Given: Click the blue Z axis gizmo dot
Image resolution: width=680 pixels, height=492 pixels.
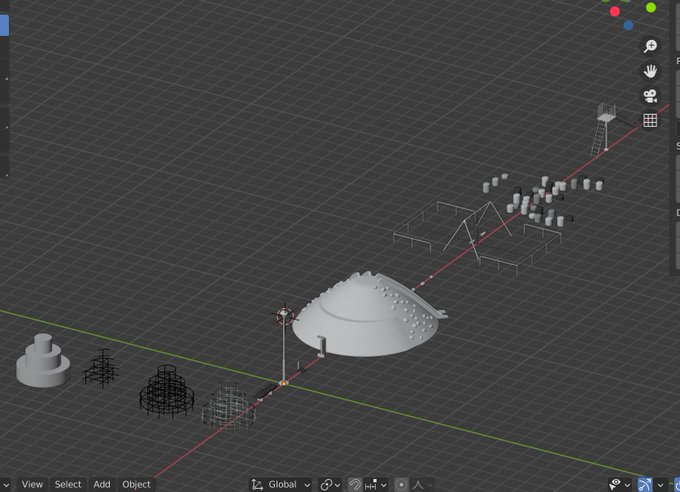Looking at the screenshot, I should tap(628, 26).
